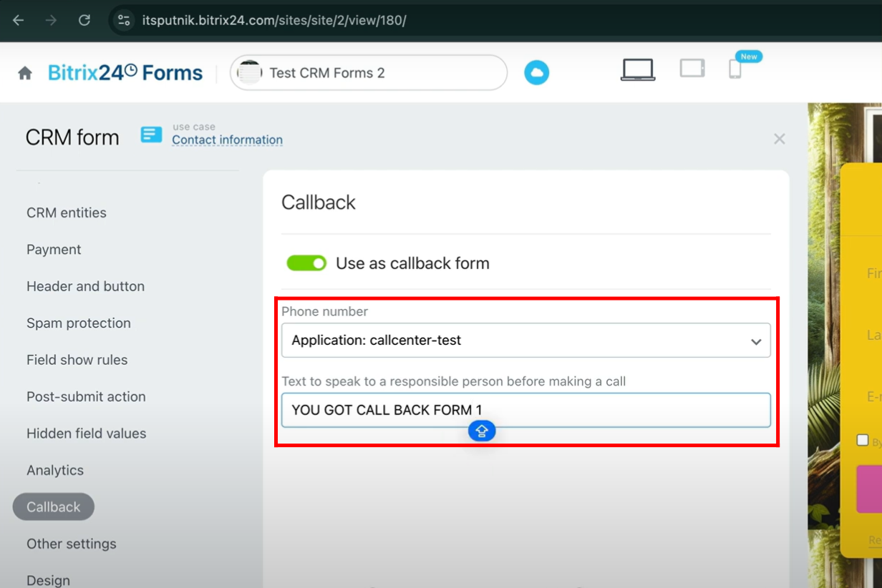
Task: Click the browser forward arrow
Action: click(x=51, y=20)
